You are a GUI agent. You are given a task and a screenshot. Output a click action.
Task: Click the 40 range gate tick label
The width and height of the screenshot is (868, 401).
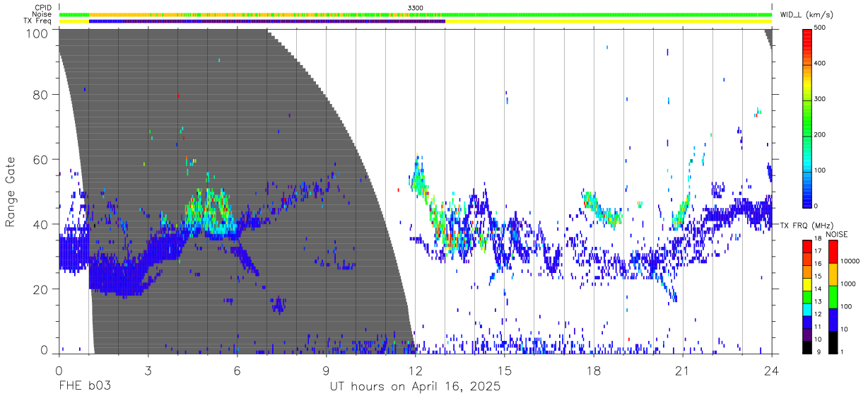(x=41, y=224)
